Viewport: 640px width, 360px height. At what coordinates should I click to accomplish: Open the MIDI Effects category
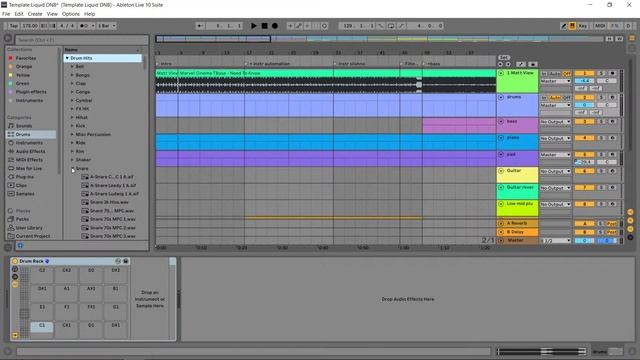(x=29, y=160)
